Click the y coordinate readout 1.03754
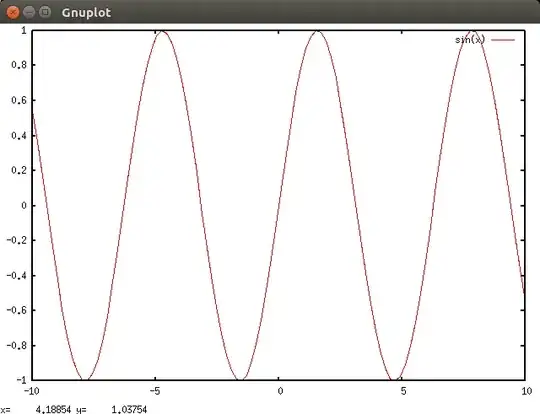 click(129, 410)
